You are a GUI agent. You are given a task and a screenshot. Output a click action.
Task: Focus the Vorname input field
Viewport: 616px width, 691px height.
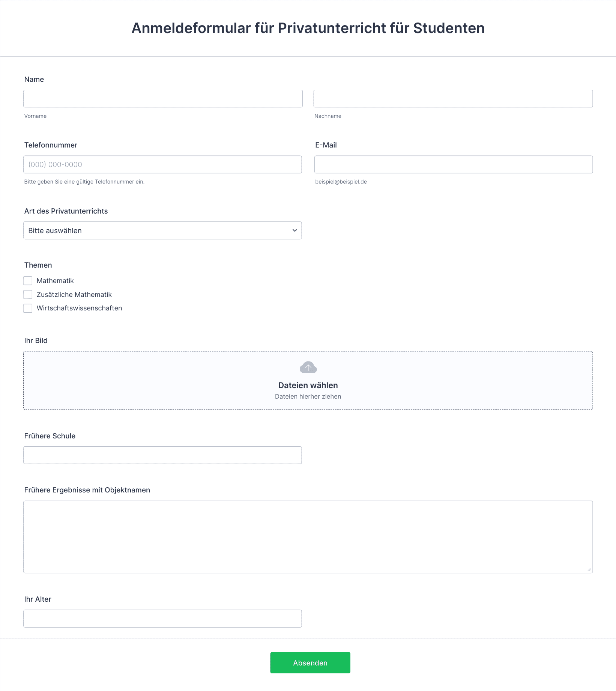(163, 99)
